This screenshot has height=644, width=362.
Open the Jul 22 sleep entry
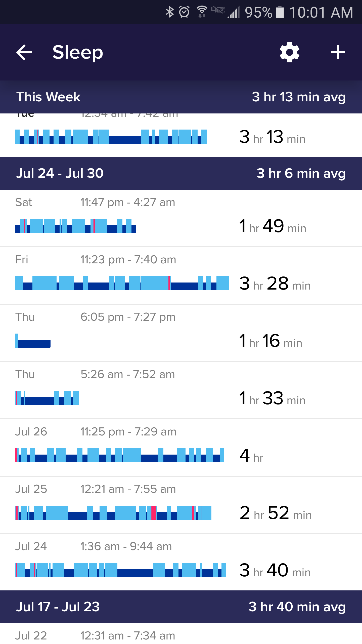(x=181, y=635)
